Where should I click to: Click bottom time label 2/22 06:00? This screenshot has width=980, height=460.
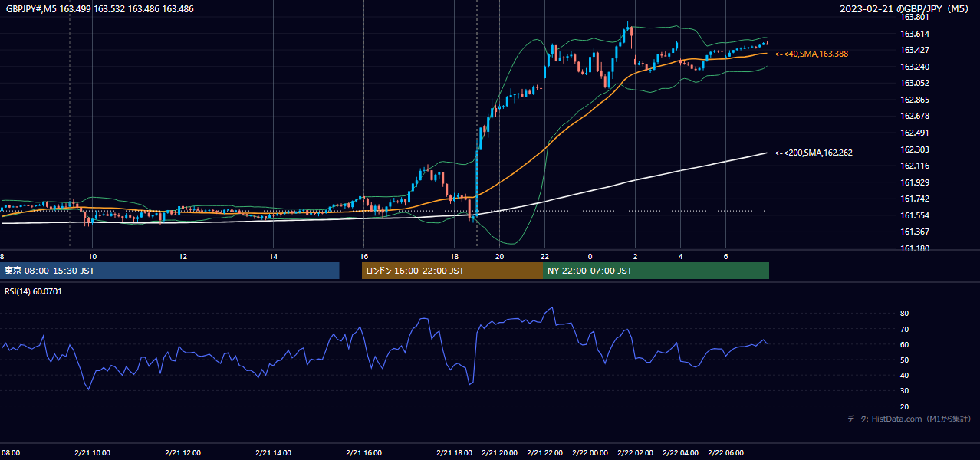tap(725, 452)
